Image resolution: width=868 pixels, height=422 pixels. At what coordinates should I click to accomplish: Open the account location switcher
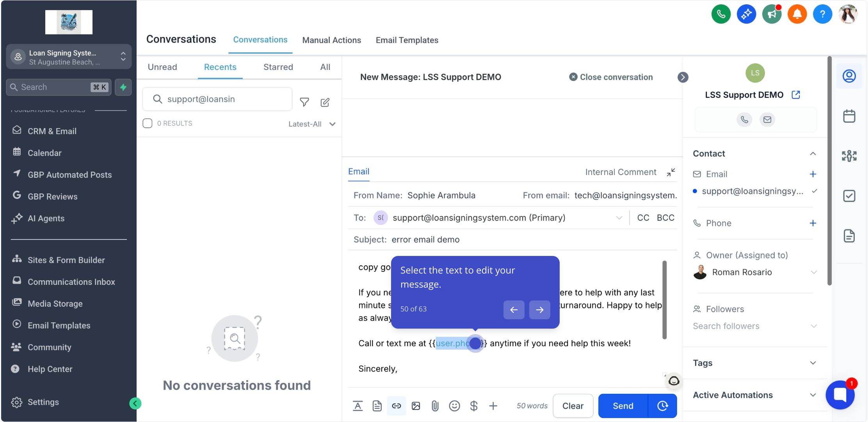click(69, 57)
